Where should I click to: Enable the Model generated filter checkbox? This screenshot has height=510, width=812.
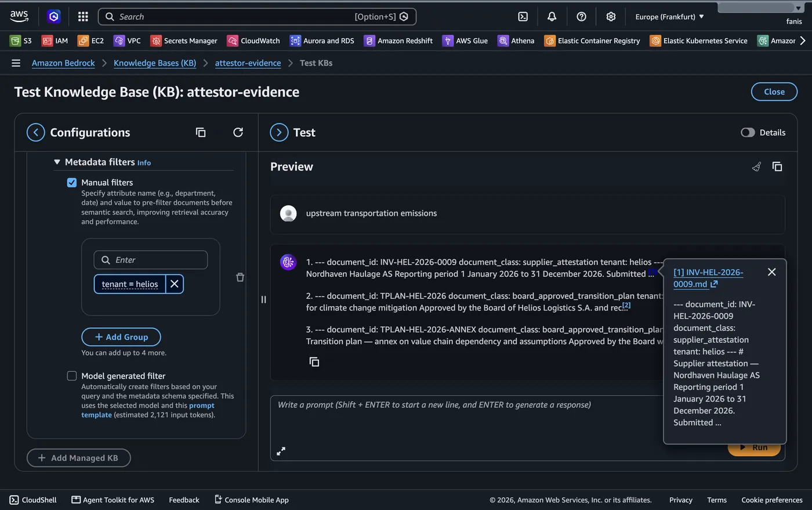72,376
